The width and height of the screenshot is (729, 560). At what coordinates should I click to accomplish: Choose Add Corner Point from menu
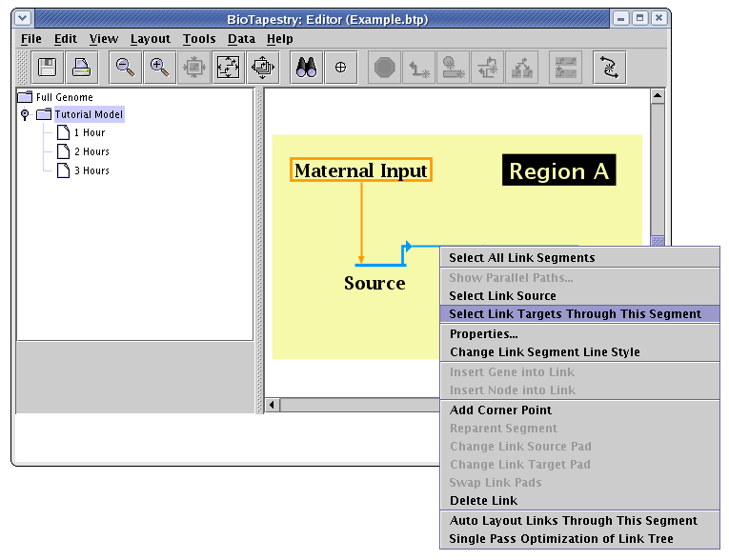pos(500,410)
